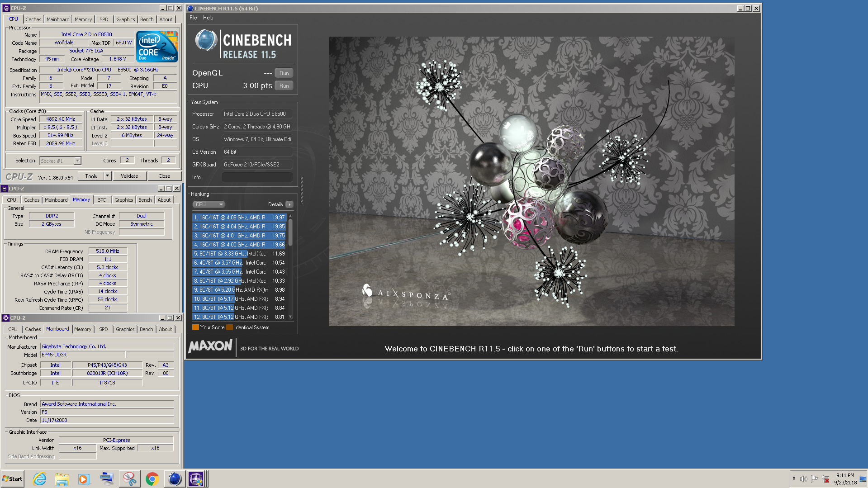Viewport: 868px width, 488px height.
Task: Open SPD tab in CPU-Z Memory window
Action: coord(102,200)
